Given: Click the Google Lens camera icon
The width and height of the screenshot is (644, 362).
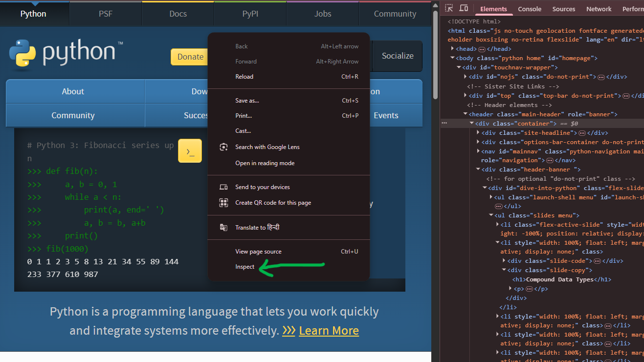Looking at the screenshot, I should point(223,147).
